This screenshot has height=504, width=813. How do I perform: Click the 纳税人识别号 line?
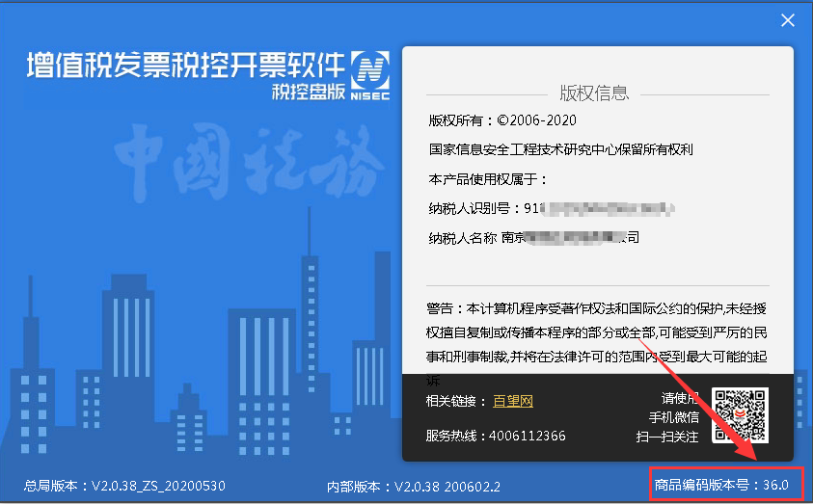tap(551, 208)
